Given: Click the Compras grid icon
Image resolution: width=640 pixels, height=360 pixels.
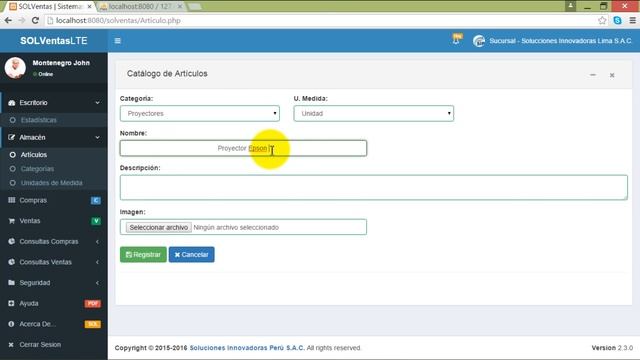Looking at the screenshot, I should 11,200.
